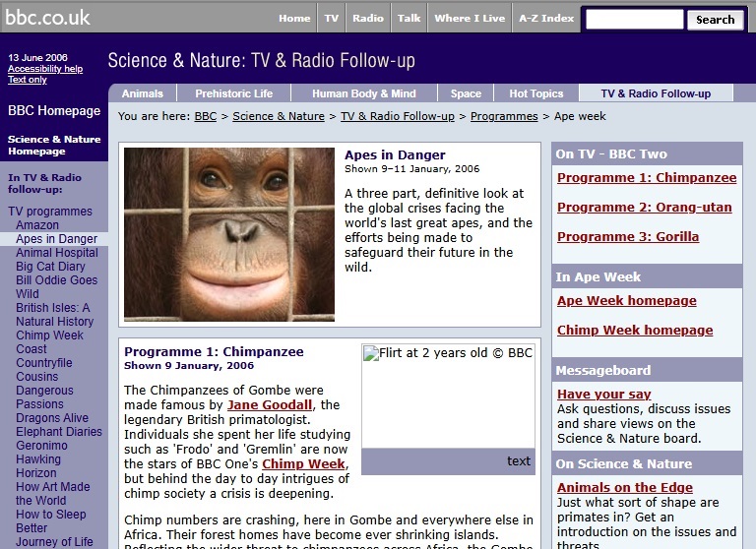Open the Talk link in top bar

[x=409, y=19]
